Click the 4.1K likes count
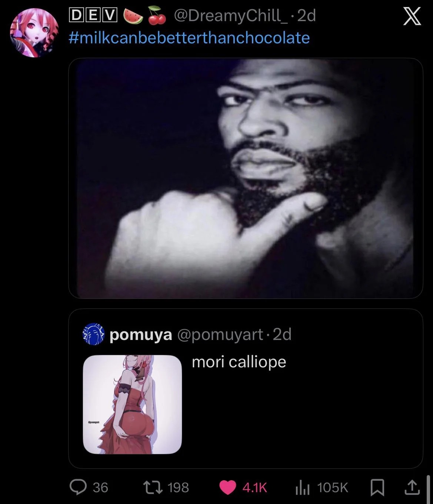The image size is (433, 504). click(255, 488)
